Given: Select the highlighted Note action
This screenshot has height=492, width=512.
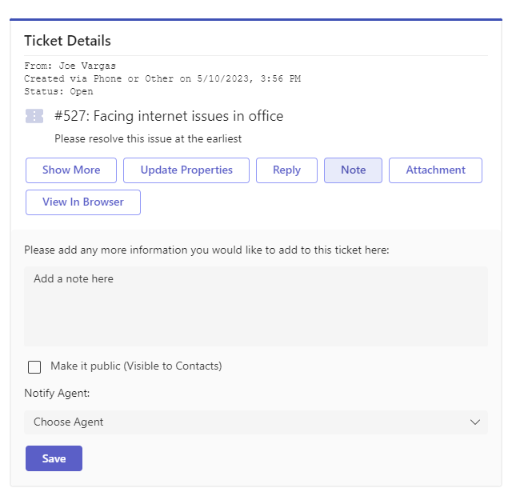Looking at the screenshot, I should (353, 170).
